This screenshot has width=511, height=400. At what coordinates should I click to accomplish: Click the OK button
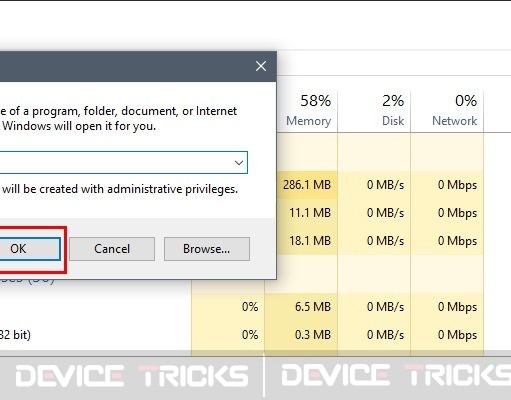click(x=29, y=249)
